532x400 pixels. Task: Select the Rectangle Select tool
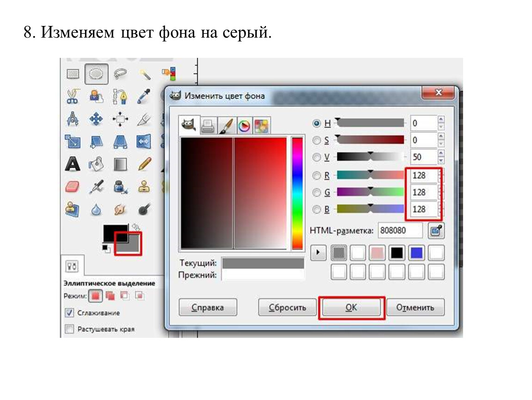73,74
